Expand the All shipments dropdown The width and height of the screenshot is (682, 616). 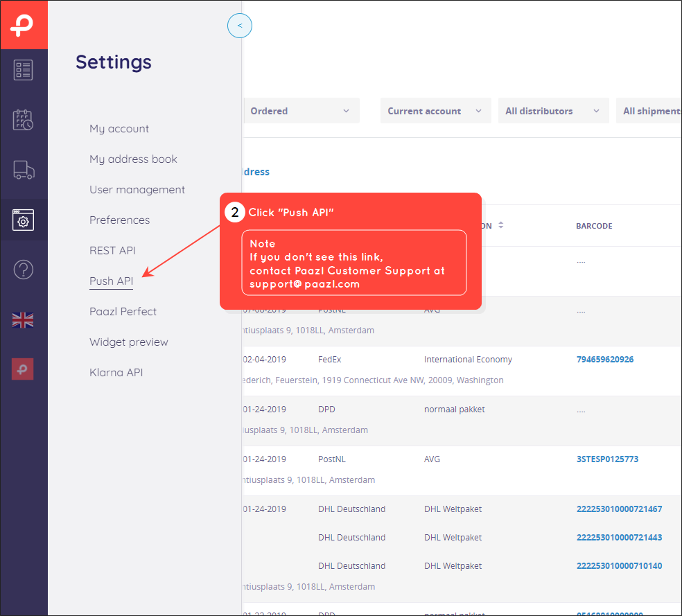(x=649, y=111)
